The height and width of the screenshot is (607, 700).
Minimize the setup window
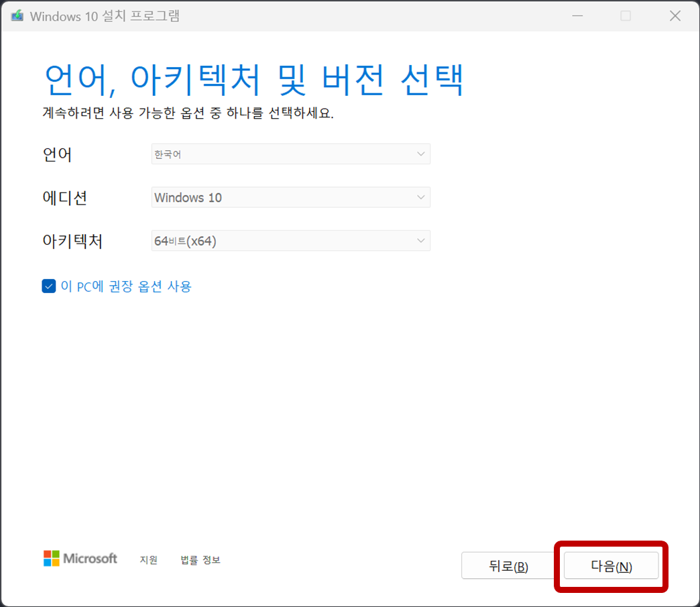(578, 16)
